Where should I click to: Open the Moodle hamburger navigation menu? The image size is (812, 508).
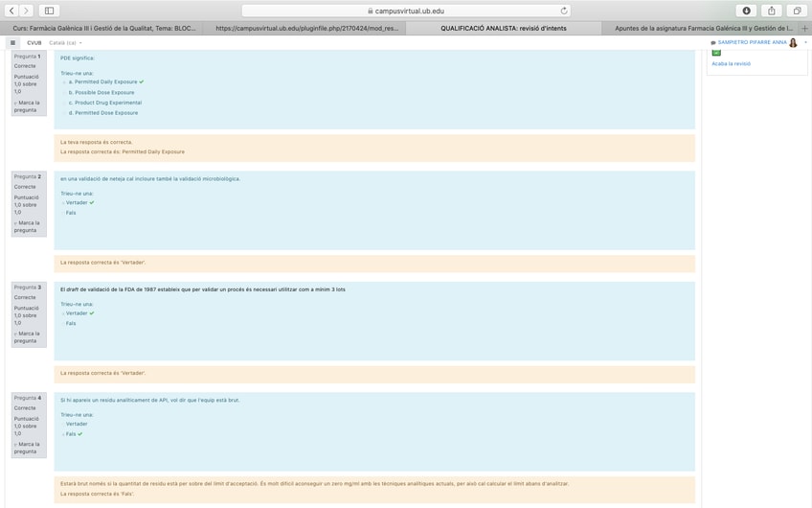pyautogui.click(x=13, y=42)
